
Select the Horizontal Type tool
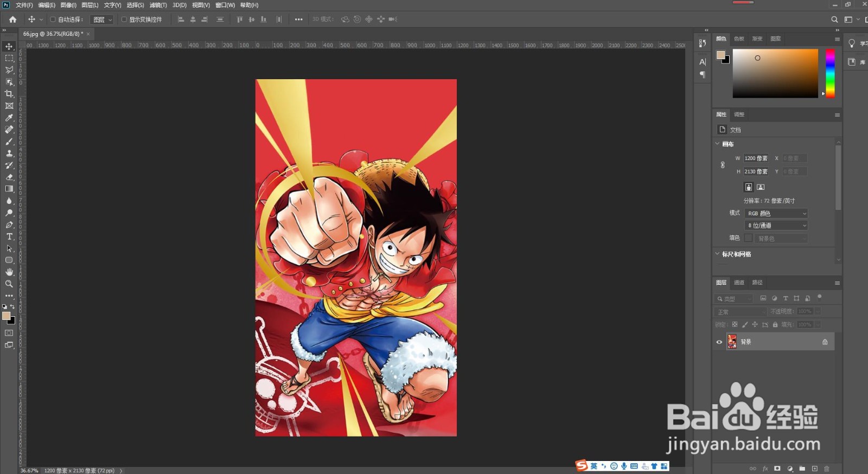[x=9, y=236]
